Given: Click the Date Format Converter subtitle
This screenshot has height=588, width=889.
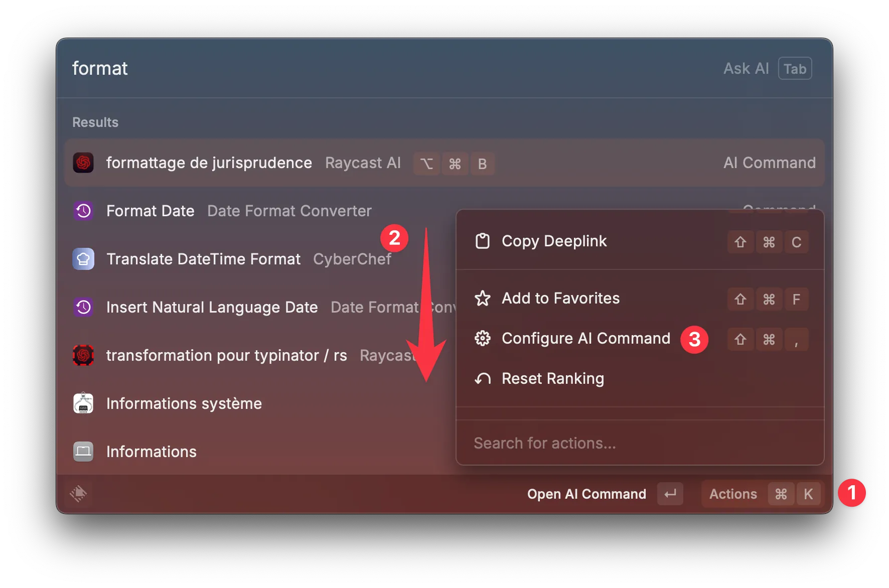Looking at the screenshot, I should point(289,211).
